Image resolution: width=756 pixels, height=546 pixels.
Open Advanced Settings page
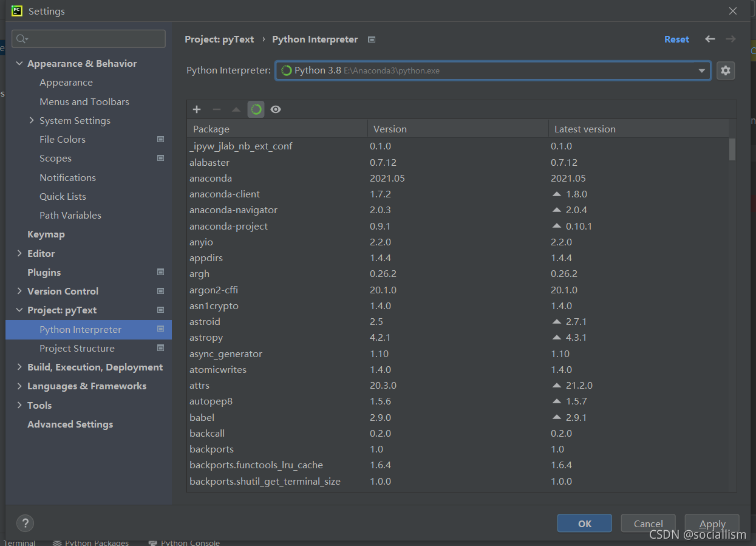pyautogui.click(x=70, y=424)
